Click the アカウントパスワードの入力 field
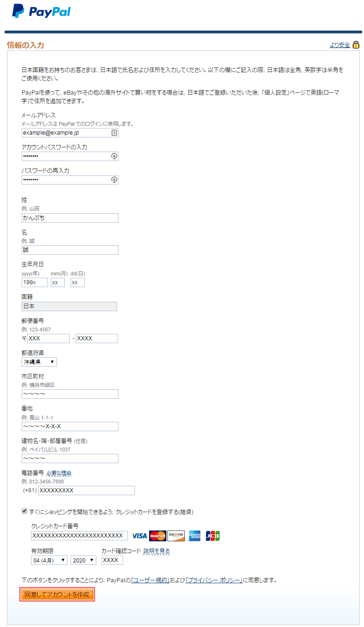 pyautogui.click(x=70, y=156)
